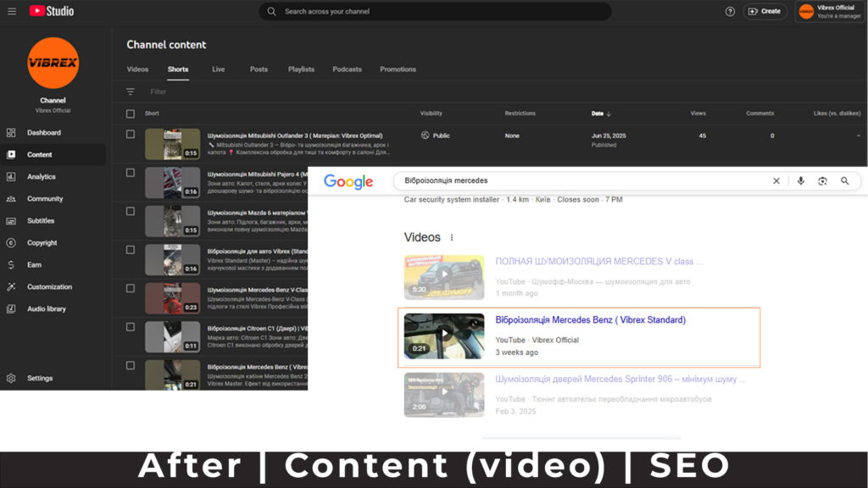Clear the Google search query with the X
This screenshot has height=488, width=868.
tap(776, 181)
